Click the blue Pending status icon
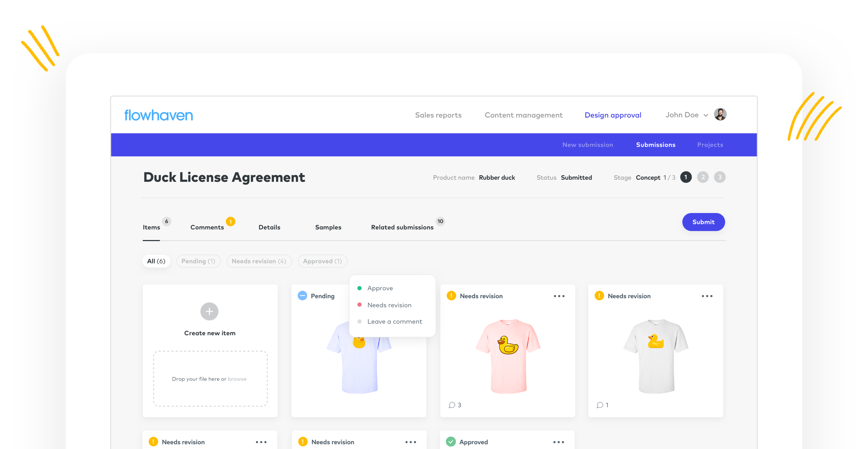868x449 pixels. tap(303, 296)
